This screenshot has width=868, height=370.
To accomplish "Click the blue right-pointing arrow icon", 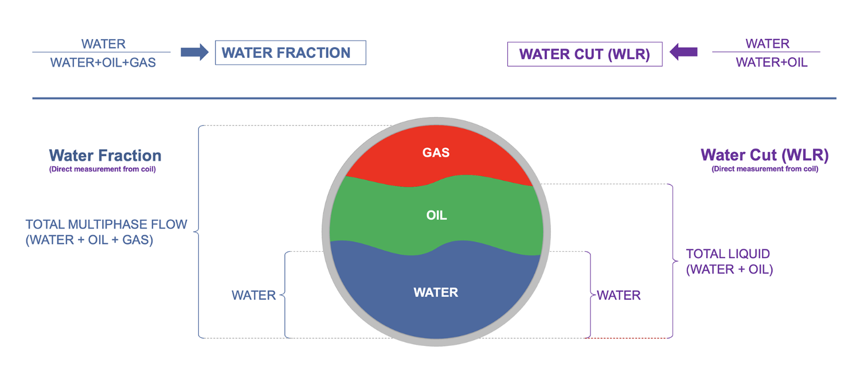I will point(194,53).
